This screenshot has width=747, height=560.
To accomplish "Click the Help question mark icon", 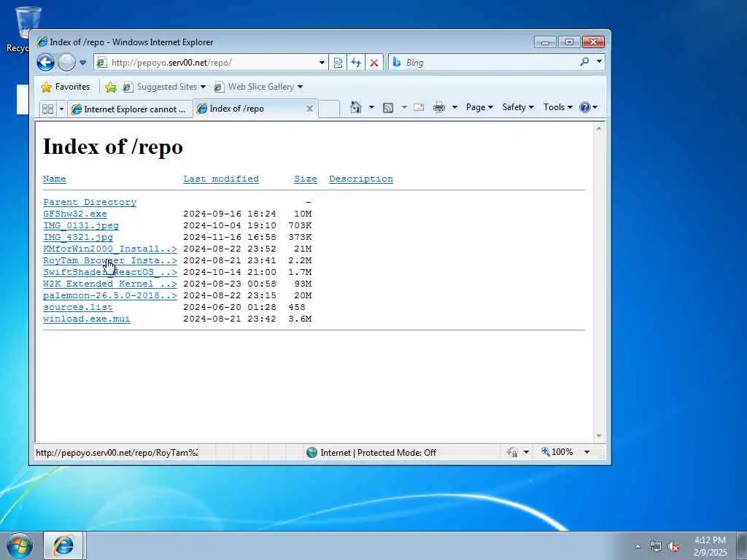I will [x=584, y=107].
